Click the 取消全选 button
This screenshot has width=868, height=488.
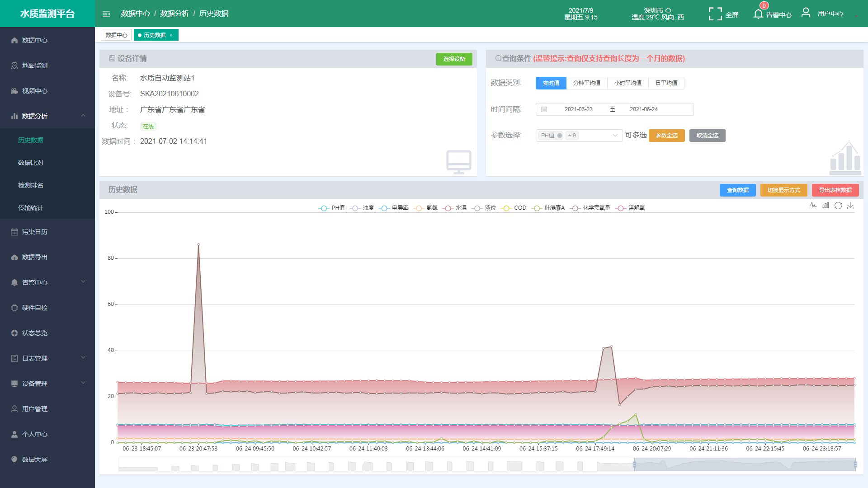tap(707, 136)
